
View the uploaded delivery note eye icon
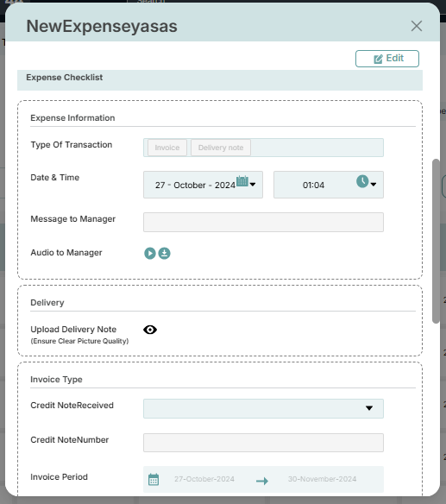point(150,330)
